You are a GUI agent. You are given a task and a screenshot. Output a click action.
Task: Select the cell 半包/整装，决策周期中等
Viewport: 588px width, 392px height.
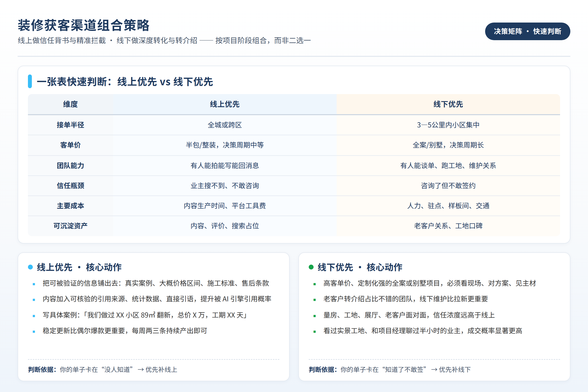224,145
